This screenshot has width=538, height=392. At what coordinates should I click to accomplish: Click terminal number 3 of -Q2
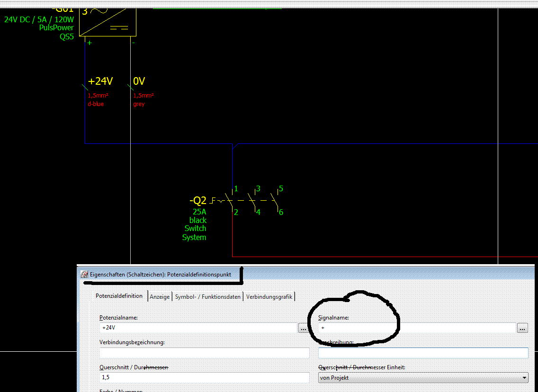tap(259, 188)
